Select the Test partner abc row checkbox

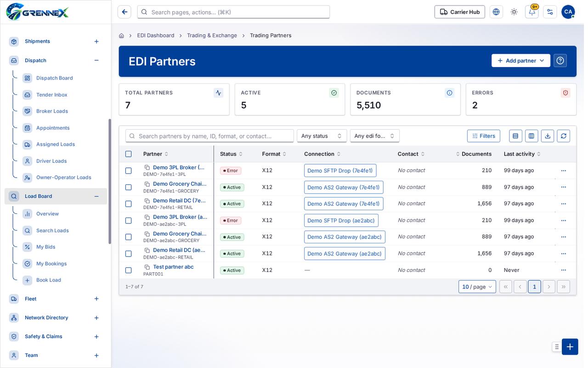129,270
